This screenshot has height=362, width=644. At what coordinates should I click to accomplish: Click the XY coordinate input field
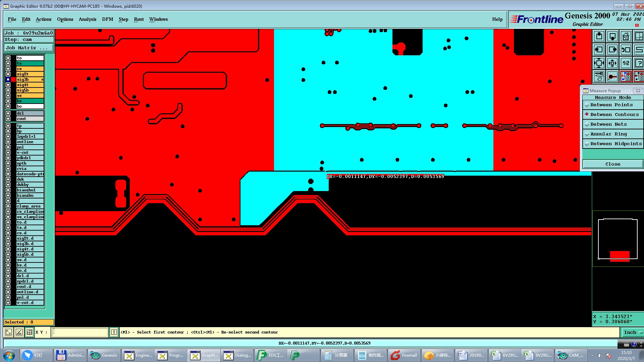click(79, 332)
